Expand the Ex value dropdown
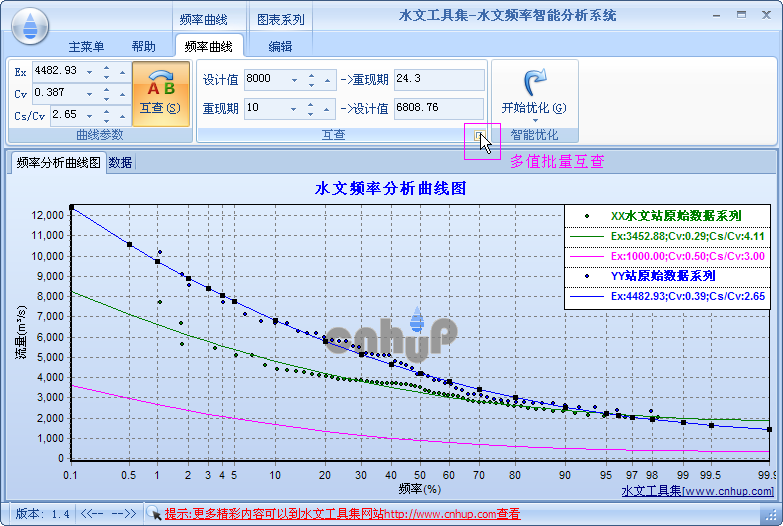Screen dimensions: 783x526 tap(89, 71)
